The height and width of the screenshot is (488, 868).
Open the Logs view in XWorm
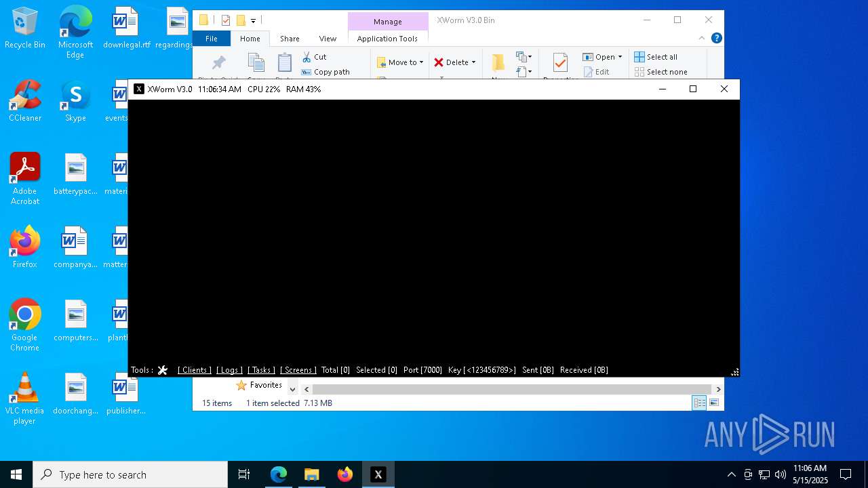[229, 370]
